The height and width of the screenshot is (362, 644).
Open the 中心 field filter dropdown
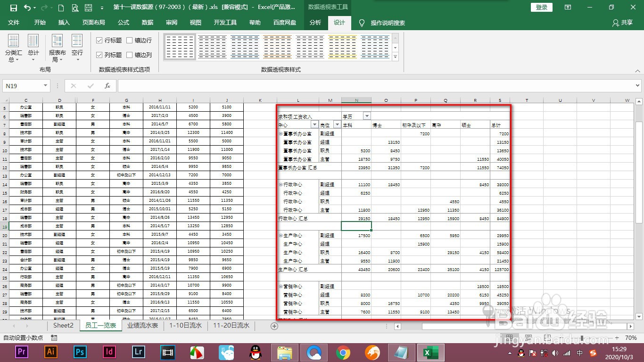315,124
